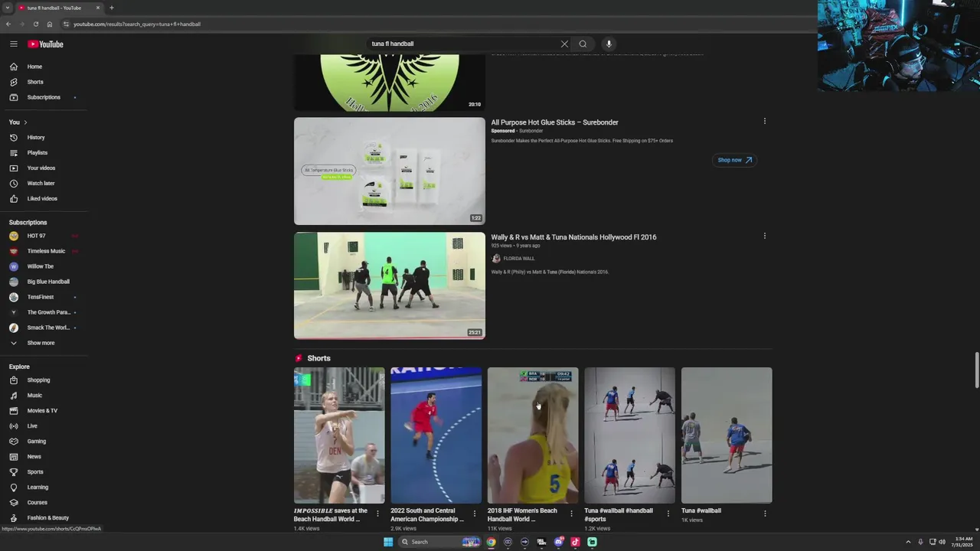This screenshot has height=551, width=980.
Task: Open TikTok from the taskbar
Action: [x=575, y=542]
